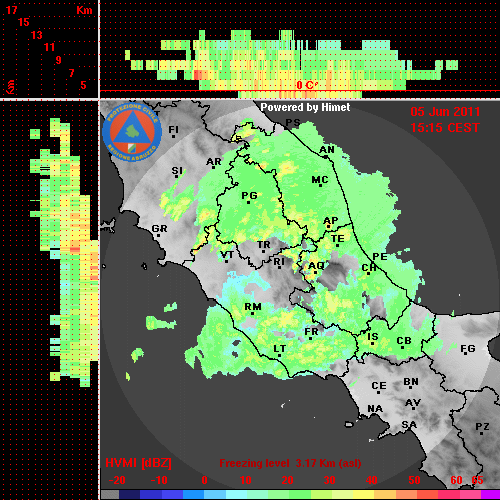Image resolution: width=500 pixels, height=500 pixels.
Task: Click the PG city label on map
Action: 249,195
